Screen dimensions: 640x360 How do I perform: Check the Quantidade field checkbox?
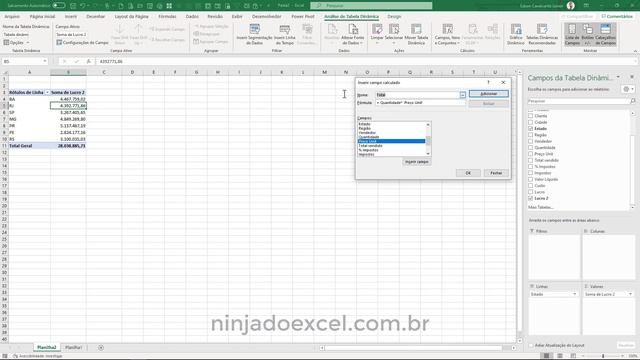point(531,147)
